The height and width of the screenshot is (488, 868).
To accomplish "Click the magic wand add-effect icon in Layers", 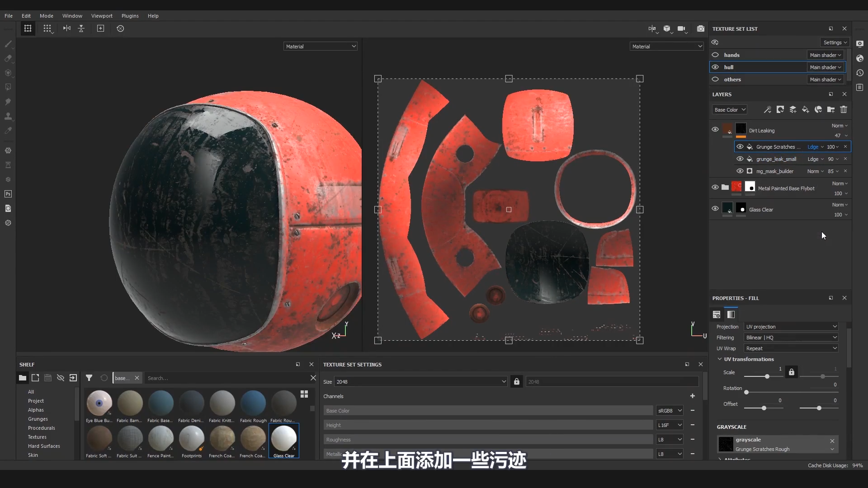I will (768, 109).
